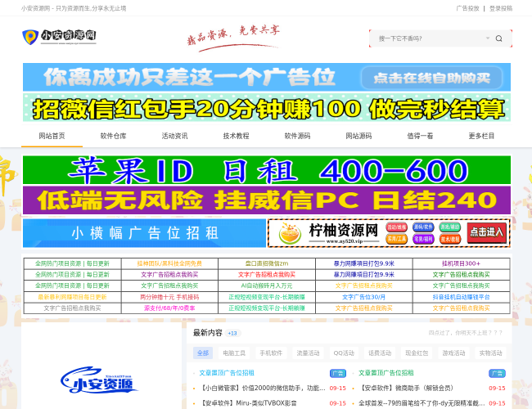532x409 pixels.
Task: Open 最新暴利网赚项目每日更新 link
Action: [72, 297]
